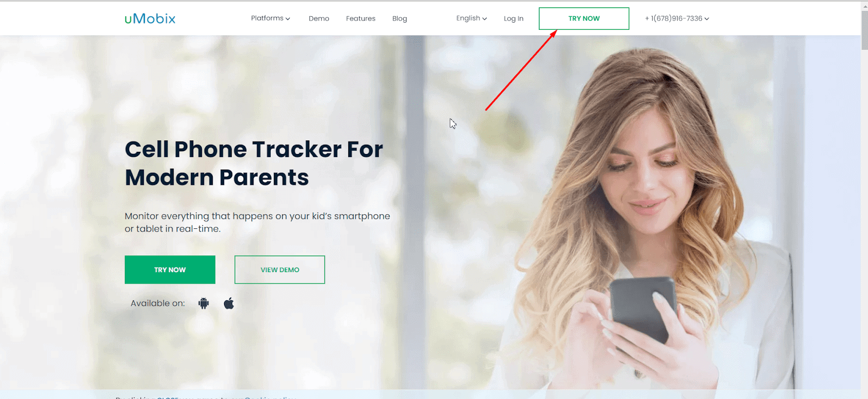Click the Monitor everything description text
868x399 pixels.
point(257,222)
